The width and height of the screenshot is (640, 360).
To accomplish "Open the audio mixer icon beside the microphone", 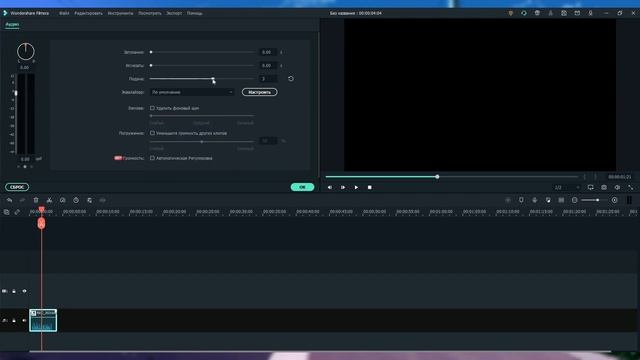I will click(x=548, y=200).
